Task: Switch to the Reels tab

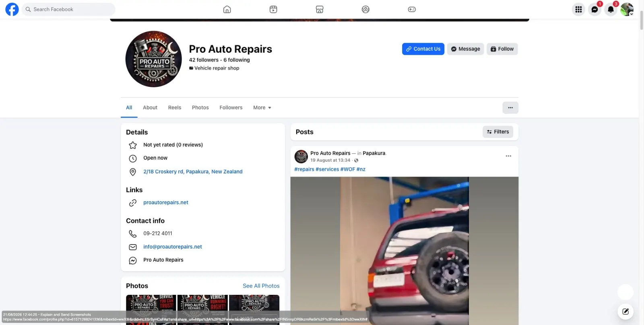Action: (x=175, y=108)
